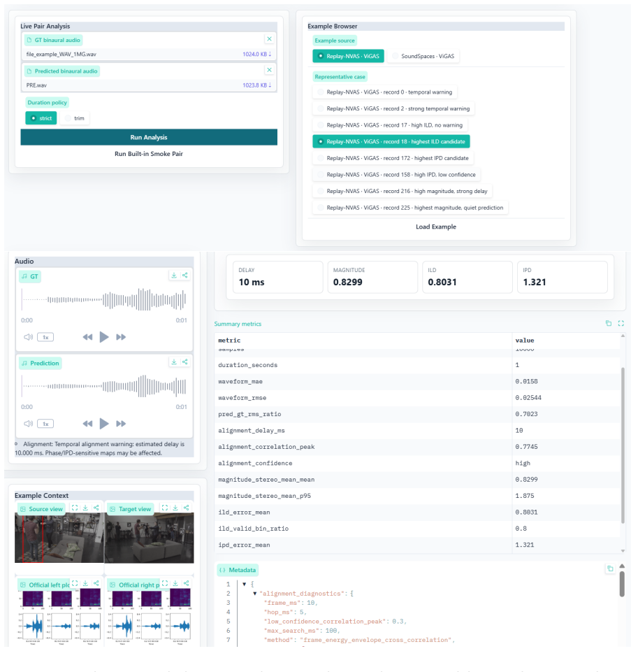Image resolution: width=631 pixels, height=672 pixels.
Task: Change Prediction playback speed 1x
Action: [x=45, y=424]
